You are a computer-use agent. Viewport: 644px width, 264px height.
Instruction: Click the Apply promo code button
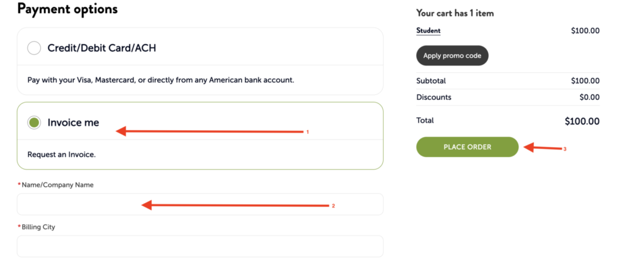click(452, 56)
